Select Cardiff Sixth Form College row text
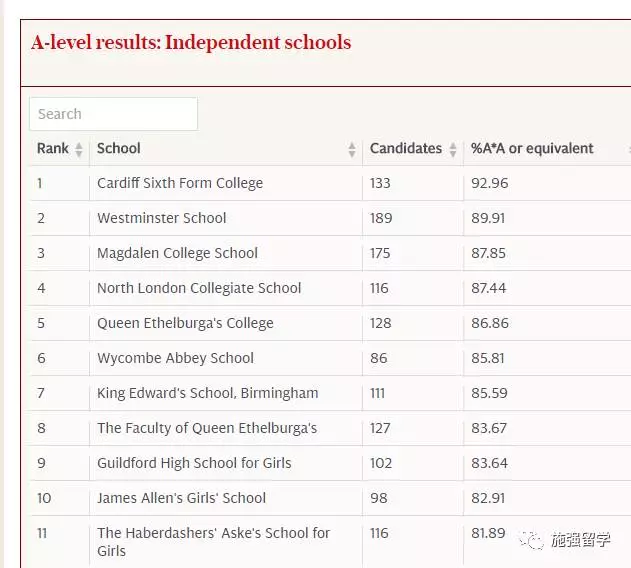This screenshot has height=568, width=631. click(x=180, y=183)
